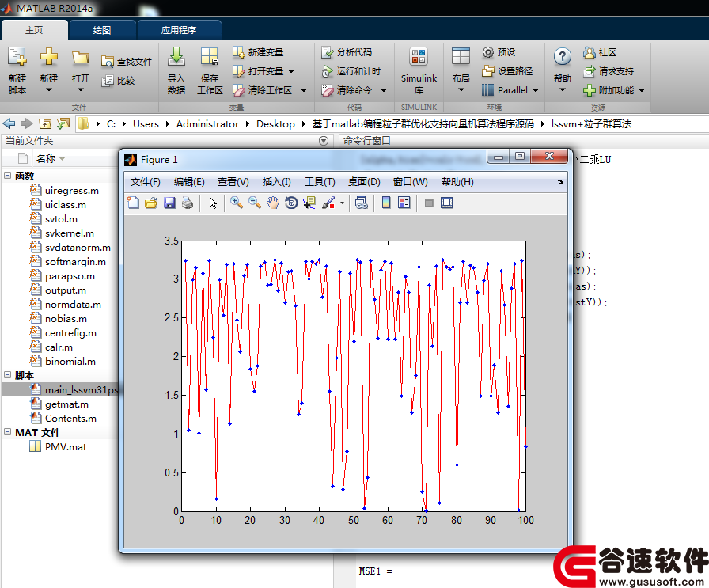
Task: Open the 新建 plus-icon menu
Action: tap(49, 71)
